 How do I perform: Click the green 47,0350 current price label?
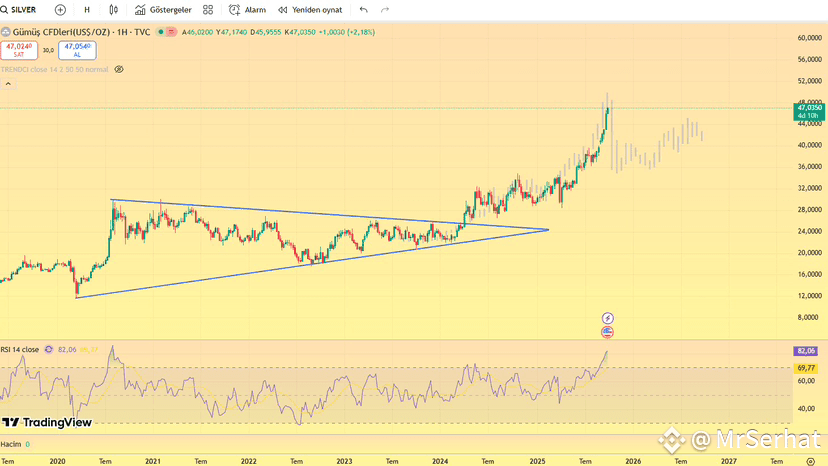pyautogui.click(x=809, y=111)
